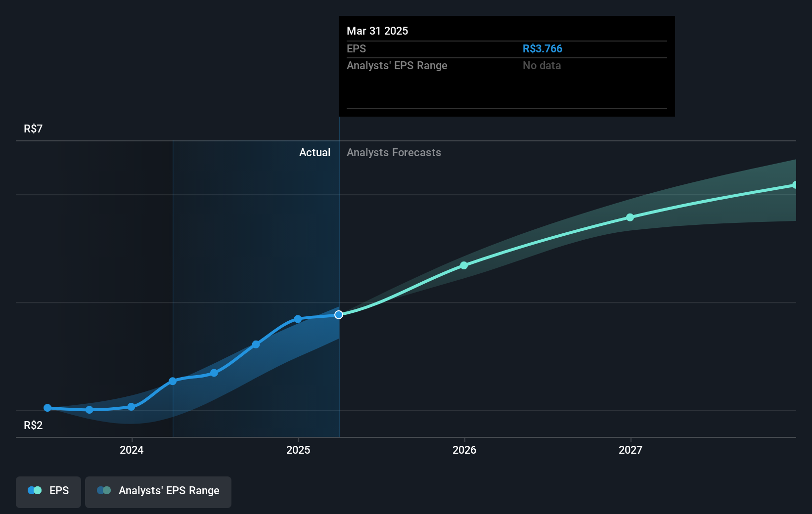The height and width of the screenshot is (514, 812).
Task: Click the 2027 x-axis label
Action: 631,450
